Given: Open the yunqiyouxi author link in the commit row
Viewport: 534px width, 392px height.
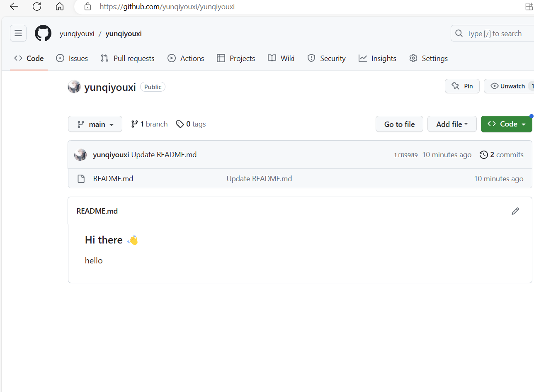Looking at the screenshot, I should click(111, 155).
